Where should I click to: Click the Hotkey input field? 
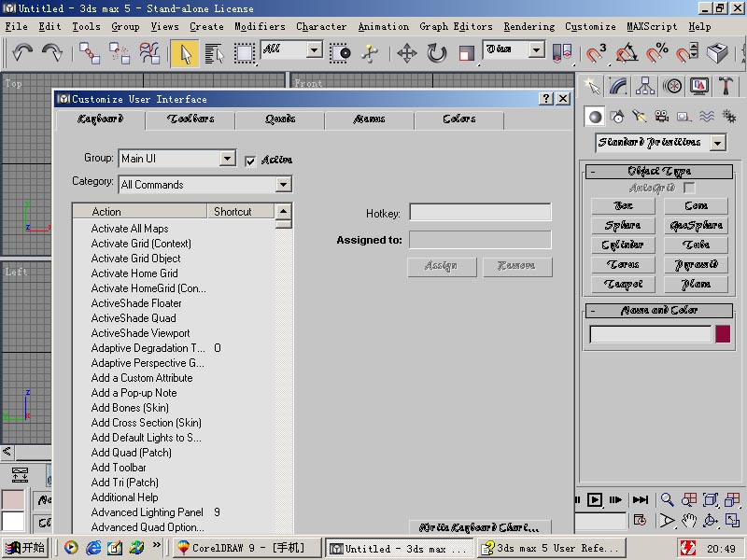point(480,213)
